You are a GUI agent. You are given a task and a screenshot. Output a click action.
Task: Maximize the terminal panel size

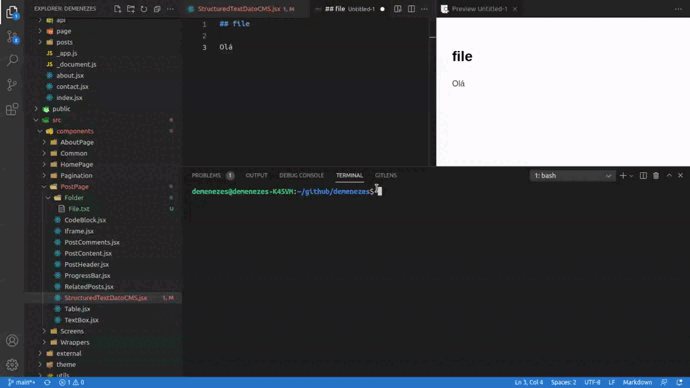click(669, 176)
